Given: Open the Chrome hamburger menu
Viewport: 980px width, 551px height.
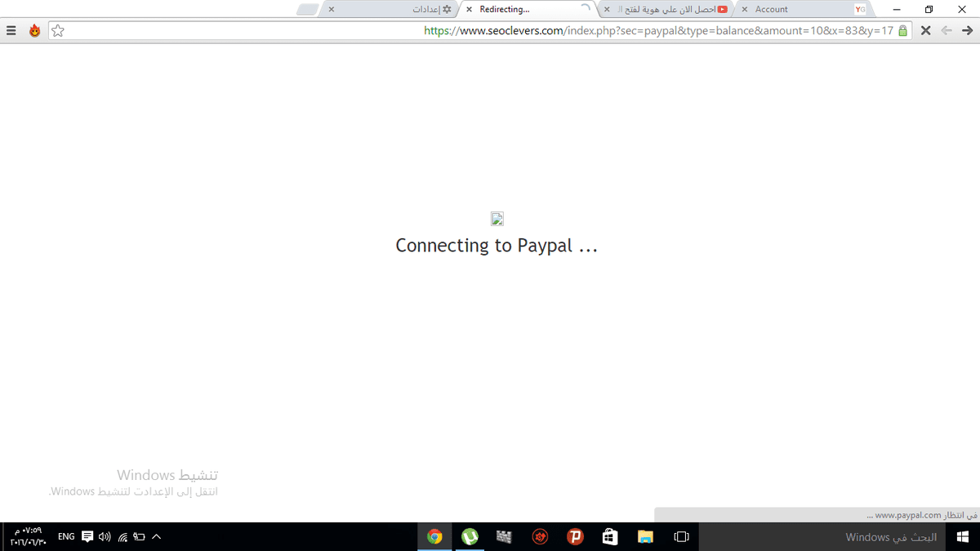Looking at the screenshot, I should coord(11,31).
